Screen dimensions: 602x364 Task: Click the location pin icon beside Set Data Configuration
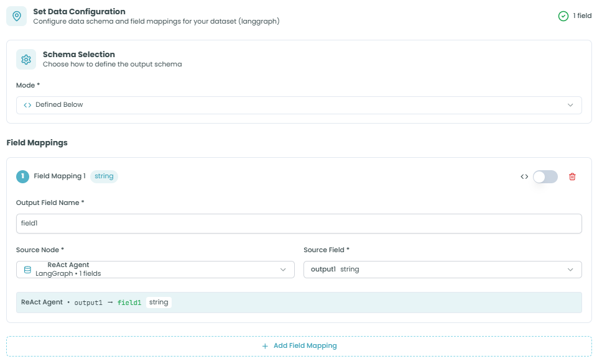tap(16, 16)
